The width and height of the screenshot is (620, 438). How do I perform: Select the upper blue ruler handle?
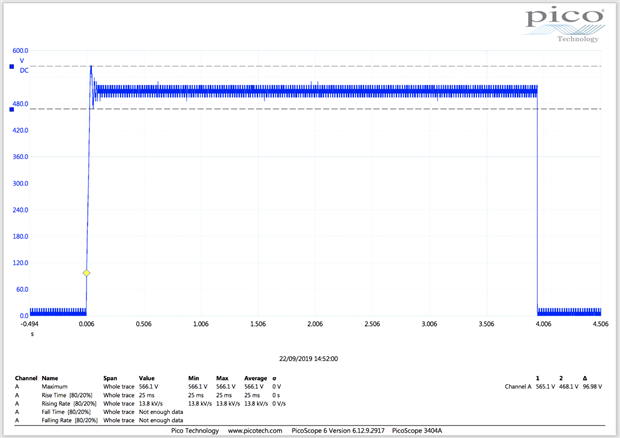click(x=11, y=67)
